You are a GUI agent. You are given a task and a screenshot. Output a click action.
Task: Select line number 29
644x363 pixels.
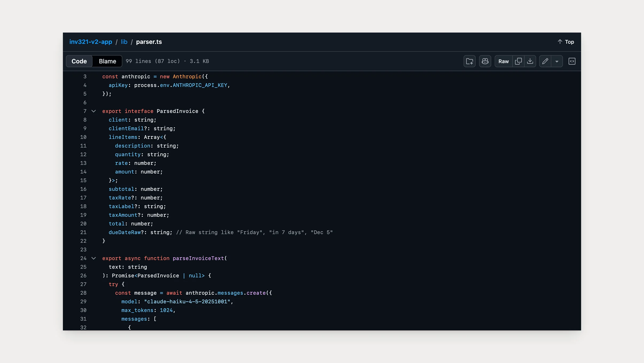[x=83, y=301]
